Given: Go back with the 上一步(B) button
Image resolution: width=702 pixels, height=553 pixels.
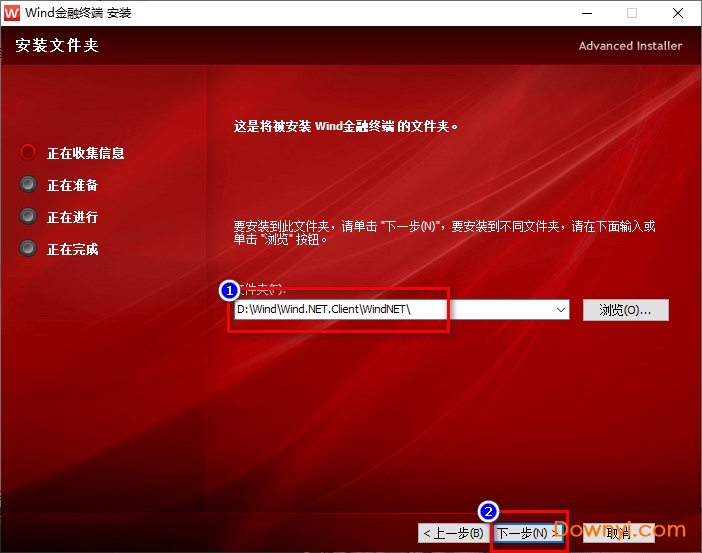Looking at the screenshot, I should 453,533.
